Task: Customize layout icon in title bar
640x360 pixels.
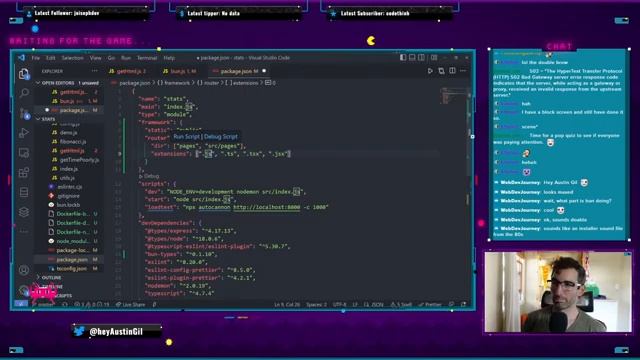Action: [x=434, y=58]
